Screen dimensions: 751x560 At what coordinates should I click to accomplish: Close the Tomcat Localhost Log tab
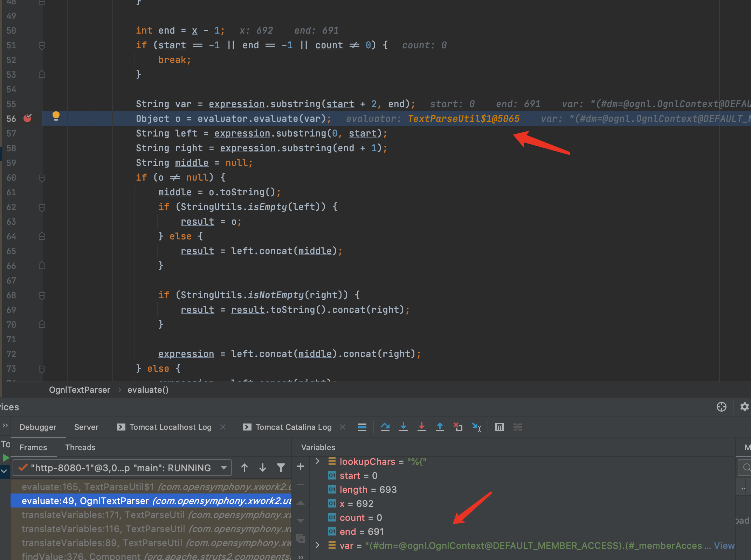point(223,427)
